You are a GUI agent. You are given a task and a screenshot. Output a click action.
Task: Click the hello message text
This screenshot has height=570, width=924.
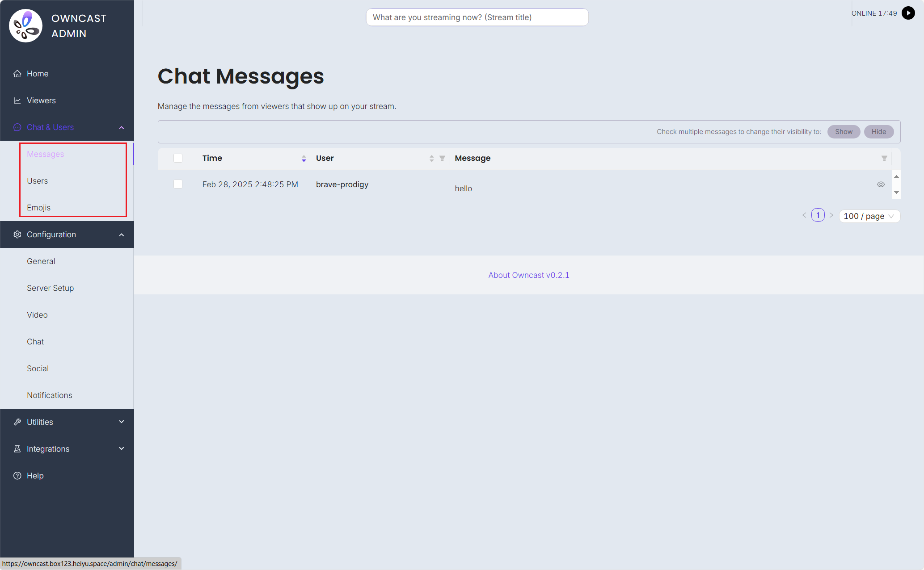click(x=464, y=189)
